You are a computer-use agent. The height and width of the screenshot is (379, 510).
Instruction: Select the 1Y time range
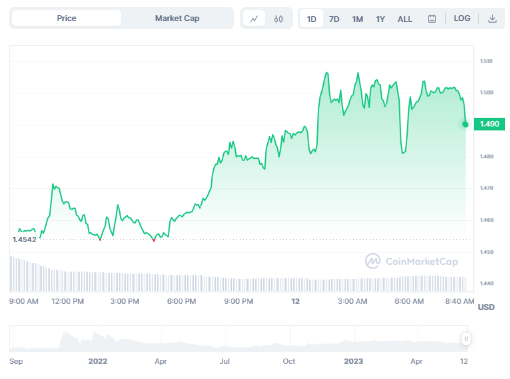click(380, 19)
